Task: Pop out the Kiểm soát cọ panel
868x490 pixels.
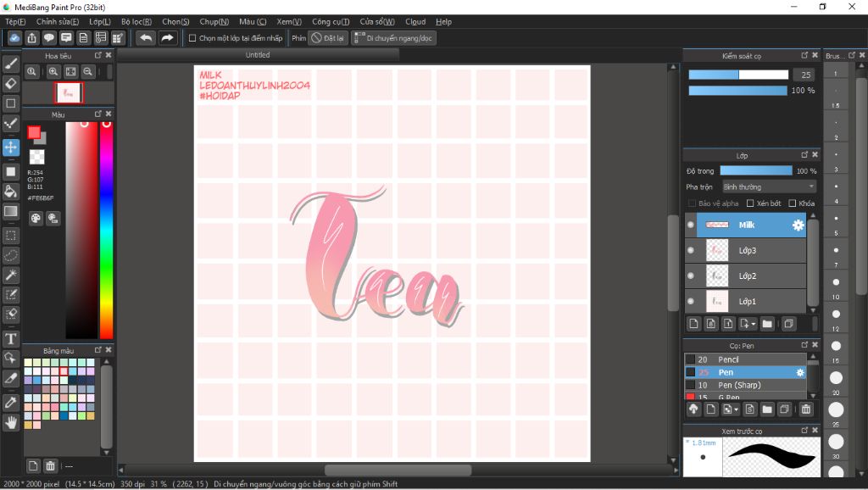Action: tap(804, 55)
